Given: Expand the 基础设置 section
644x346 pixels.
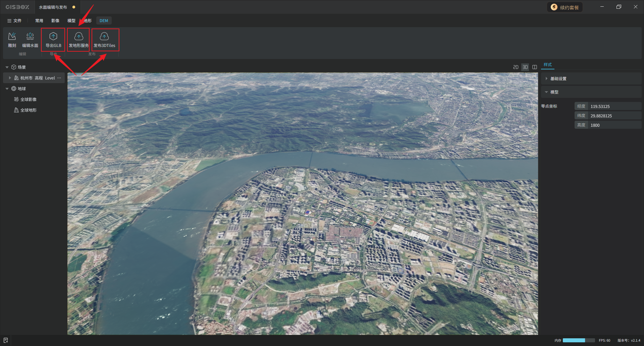Looking at the screenshot, I should (546, 79).
